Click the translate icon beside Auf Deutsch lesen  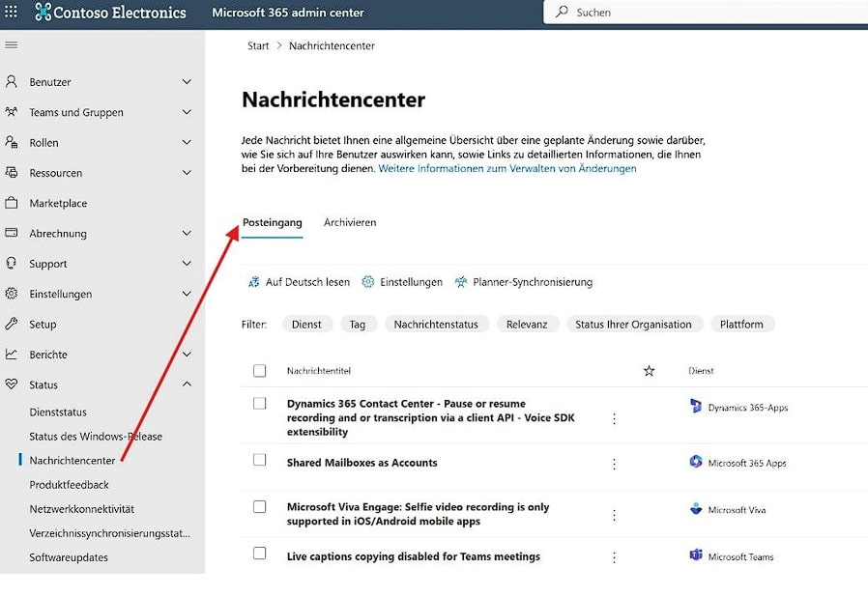click(x=253, y=282)
